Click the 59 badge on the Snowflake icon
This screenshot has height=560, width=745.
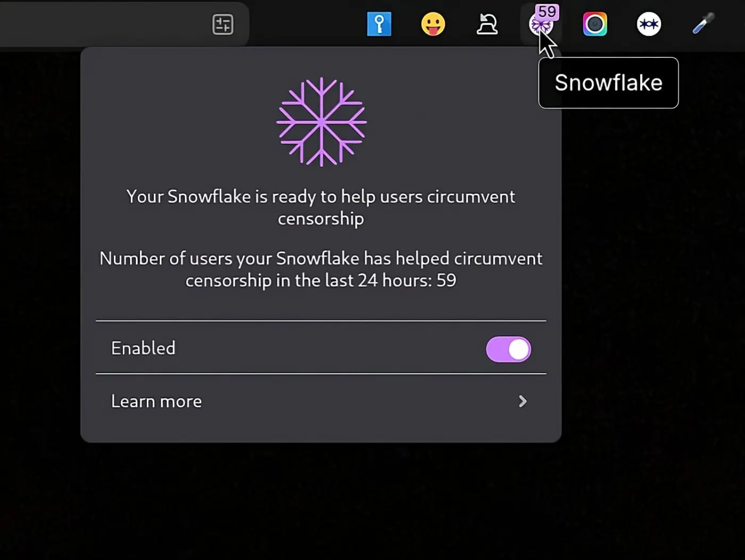click(547, 12)
